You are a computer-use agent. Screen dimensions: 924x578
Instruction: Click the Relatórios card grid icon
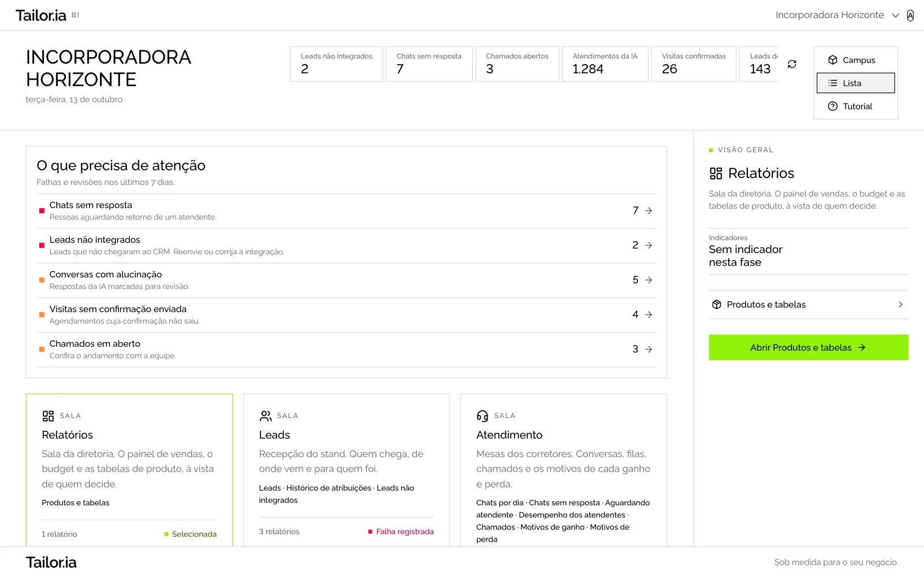pyautogui.click(x=49, y=416)
